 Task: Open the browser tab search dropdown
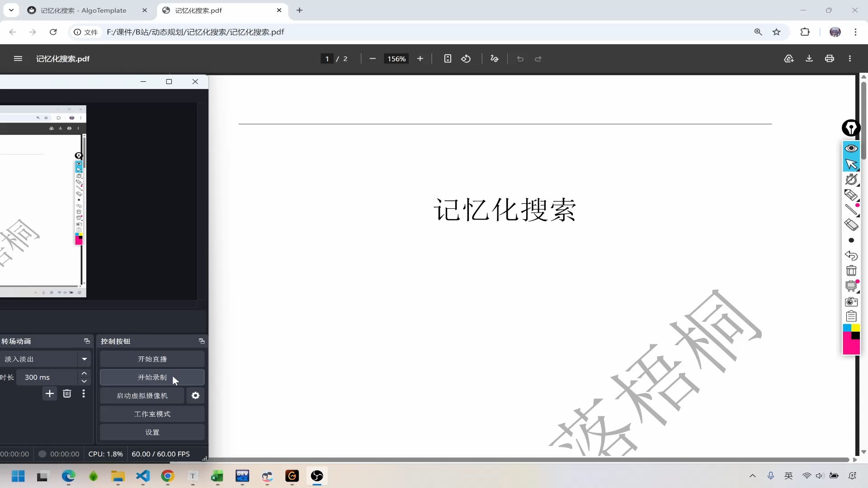11,10
